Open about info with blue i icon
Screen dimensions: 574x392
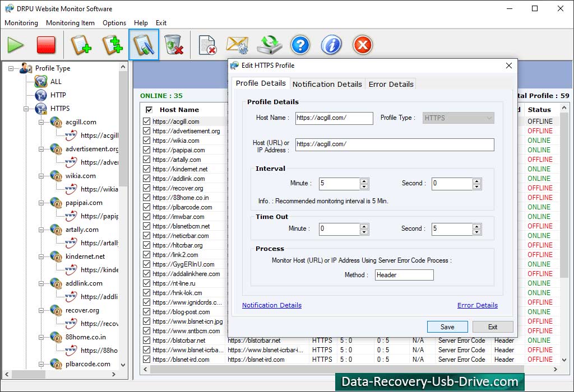[331, 45]
